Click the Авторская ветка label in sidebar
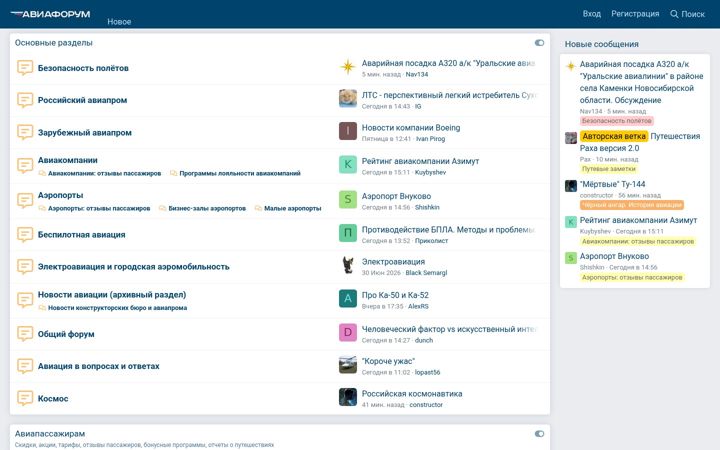The image size is (720, 450). coord(614,136)
